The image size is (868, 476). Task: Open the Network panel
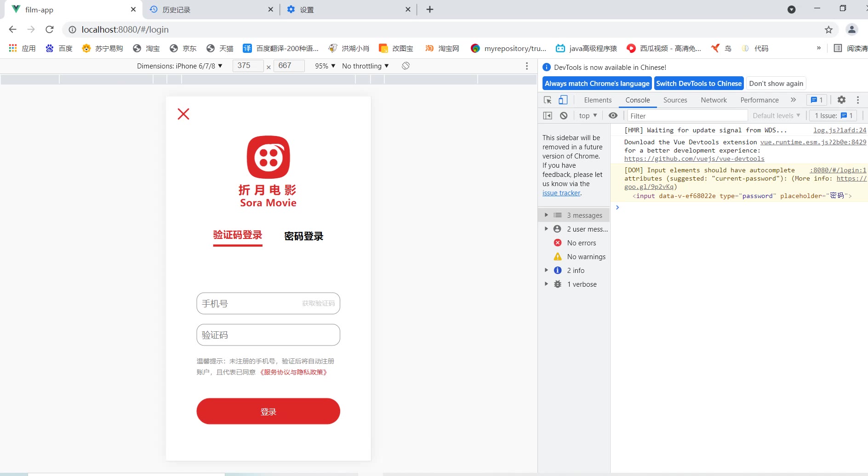714,100
